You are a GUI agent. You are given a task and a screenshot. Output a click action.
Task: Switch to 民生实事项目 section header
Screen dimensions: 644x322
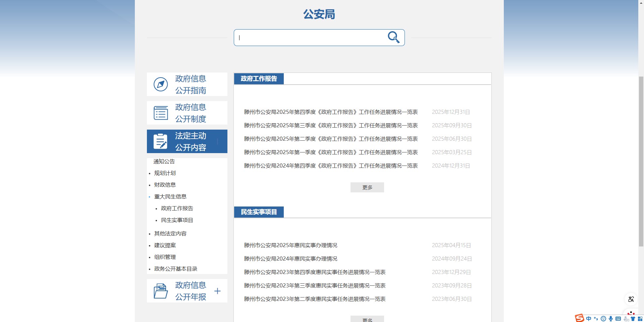(x=259, y=212)
